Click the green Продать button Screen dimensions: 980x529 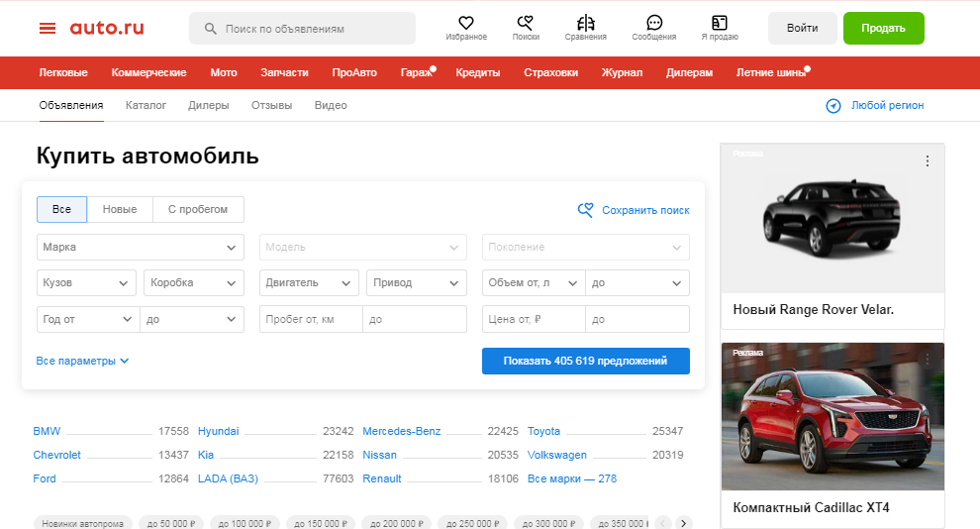[x=883, y=29]
